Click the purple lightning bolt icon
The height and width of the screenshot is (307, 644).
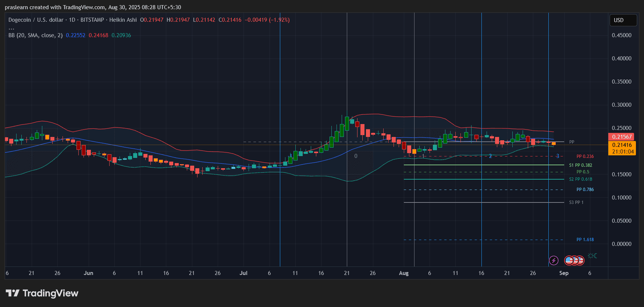coord(554,261)
